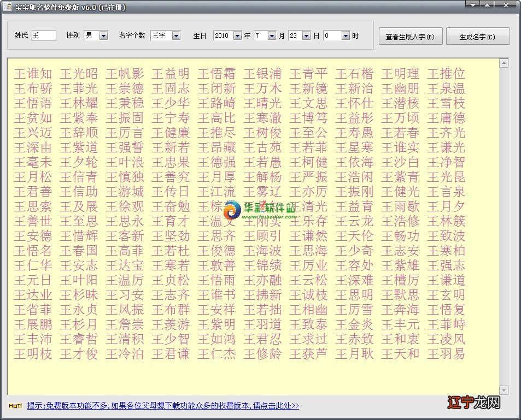
Task: Select 王健廉 from the generated names
Action: point(171,132)
